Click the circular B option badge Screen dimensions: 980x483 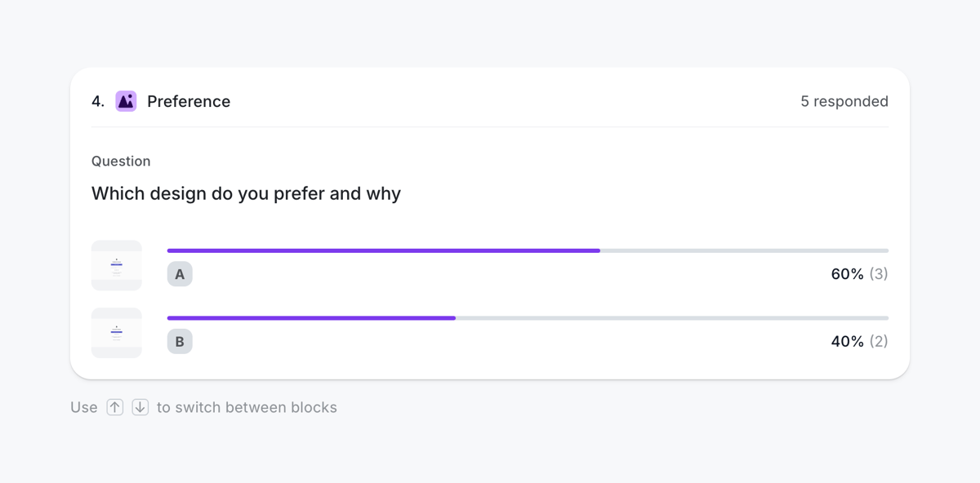(x=180, y=341)
